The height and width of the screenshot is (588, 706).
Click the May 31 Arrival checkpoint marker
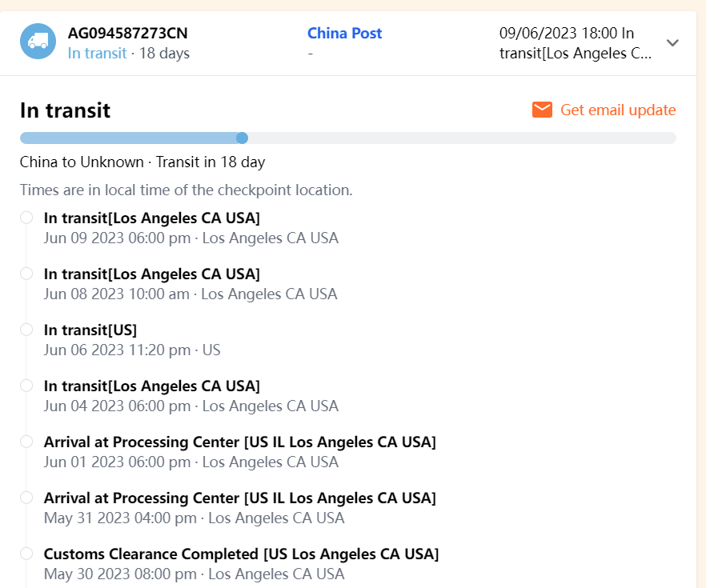point(26,498)
